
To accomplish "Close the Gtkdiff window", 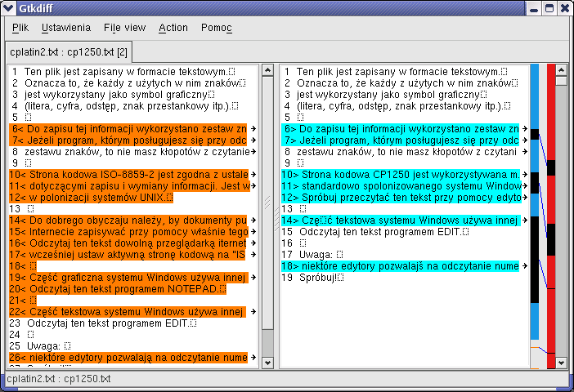I will click(x=563, y=9).
